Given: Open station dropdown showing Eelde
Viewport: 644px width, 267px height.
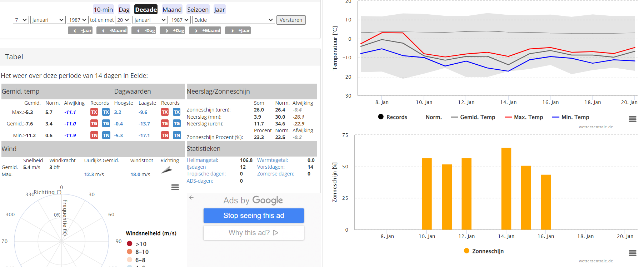Looking at the screenshot, I should (x=234, y=20).
